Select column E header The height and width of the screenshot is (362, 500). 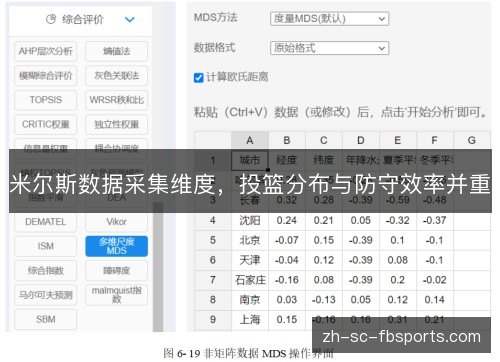click(398, 141)
